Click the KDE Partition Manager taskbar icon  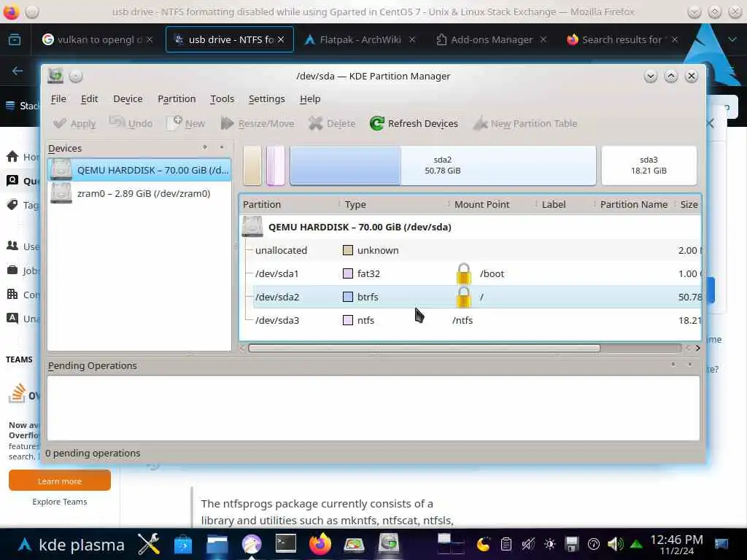[389, 544]
